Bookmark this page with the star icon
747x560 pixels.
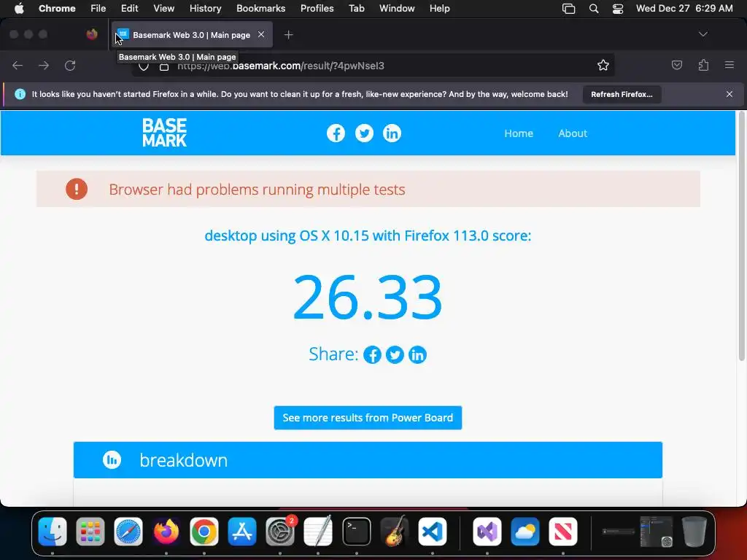(x=603, y=65)
